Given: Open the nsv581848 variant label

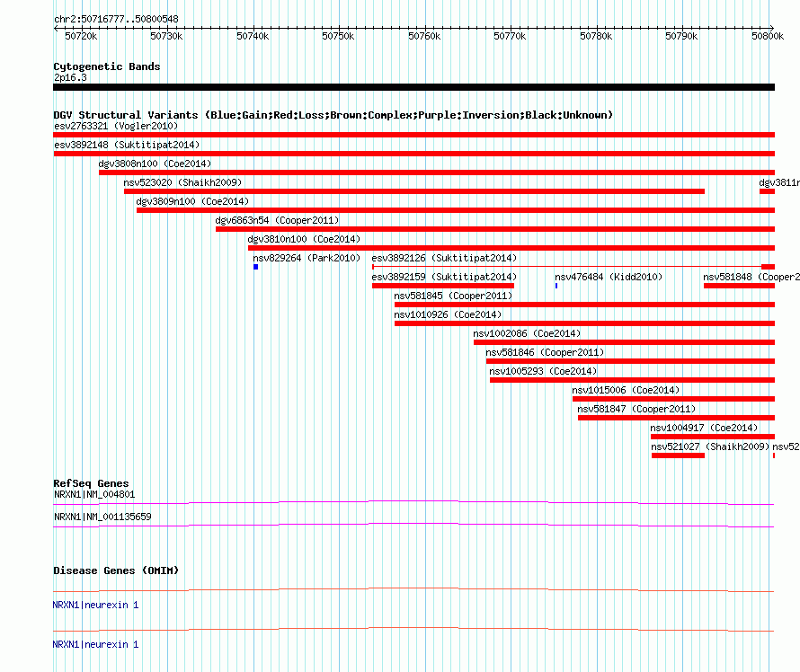Looking at the screenshot, I should (x=751, y=277).
